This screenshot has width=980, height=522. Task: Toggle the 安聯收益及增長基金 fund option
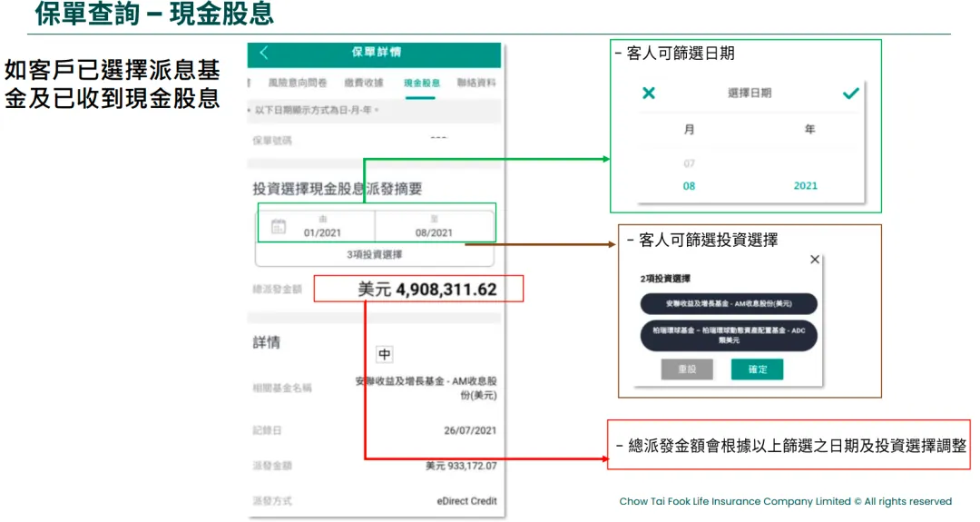[x=729, y=304]
